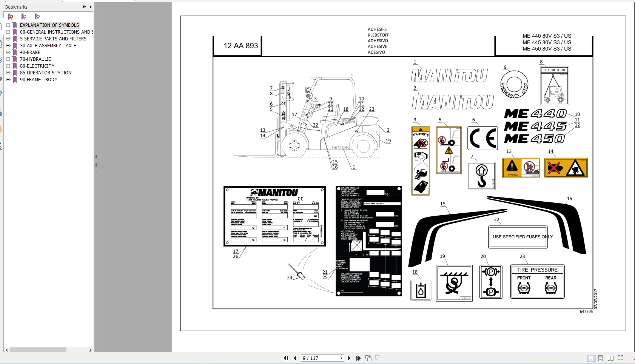Switch to two-page facing layout
The width and height of the screenshot is (635, 364).
coord(610,358)
